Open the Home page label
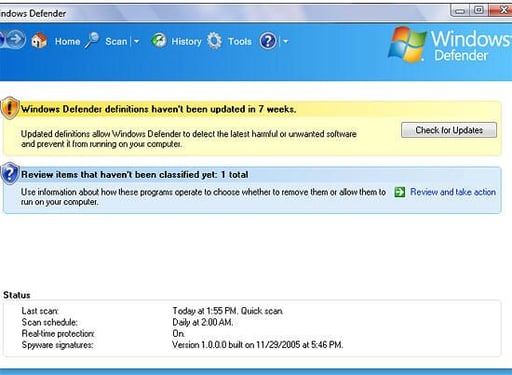This screenshot has width=512, height=375. click(x=68, y=41)
